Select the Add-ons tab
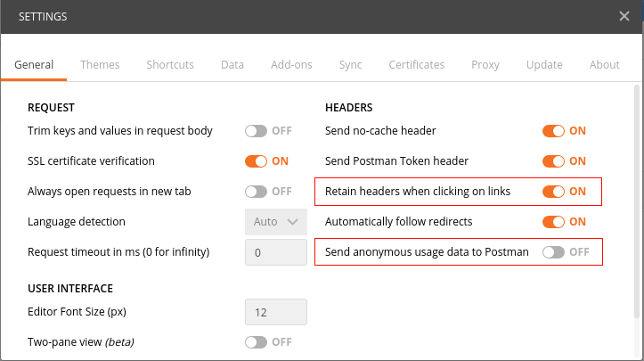The height and width of the screenshot is (361, 644). pos(291,65)
